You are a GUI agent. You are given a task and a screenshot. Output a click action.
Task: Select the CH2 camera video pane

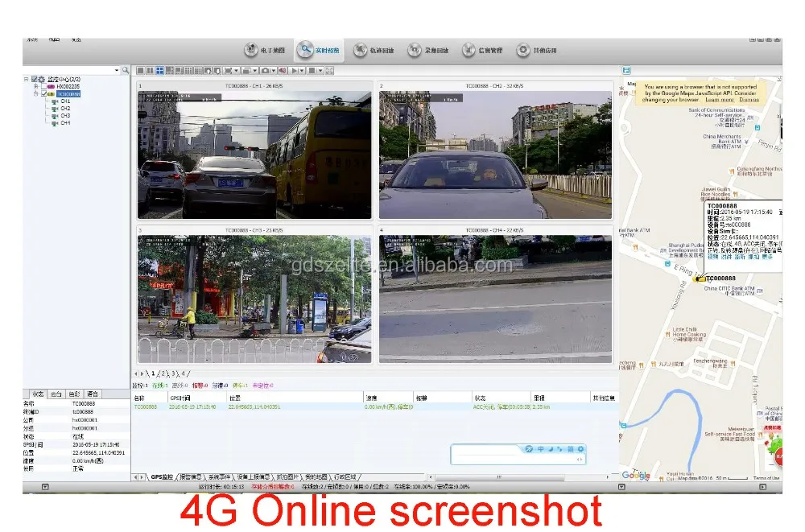[495, 153]
